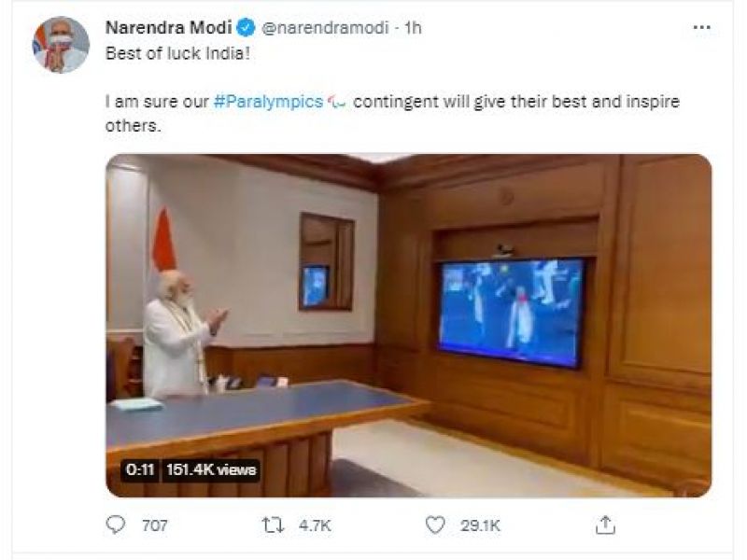The height and width of the screenshot is (560, 747).
Task: Click the 707 replies count
Action: (x=155, y=526)
